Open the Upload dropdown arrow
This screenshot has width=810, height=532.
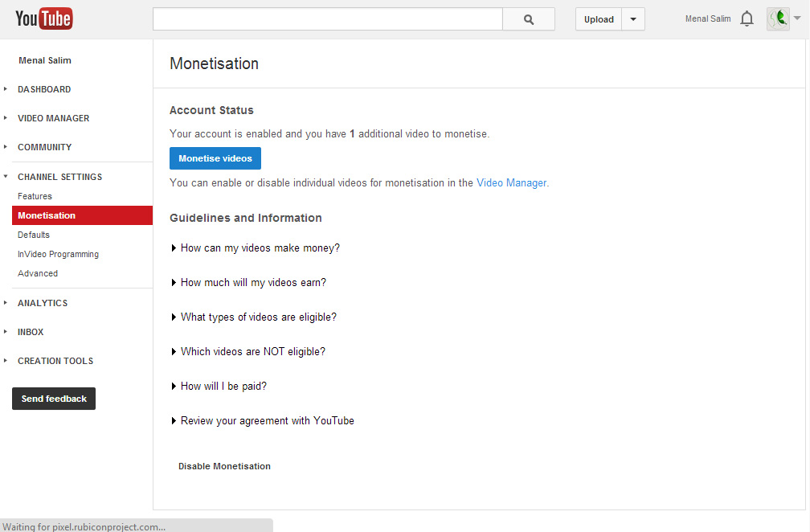tap(633, 19)
